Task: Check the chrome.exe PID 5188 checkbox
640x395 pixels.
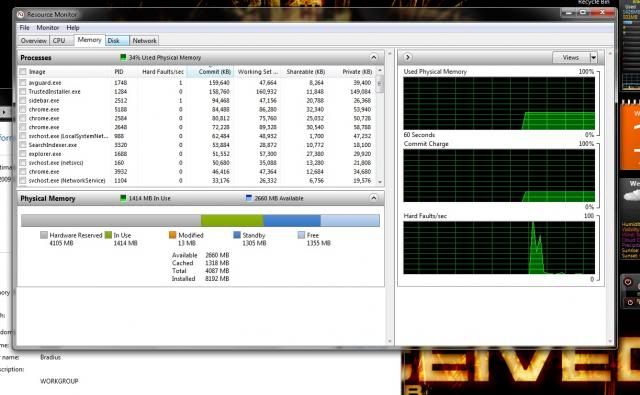Action: [23, 109]
